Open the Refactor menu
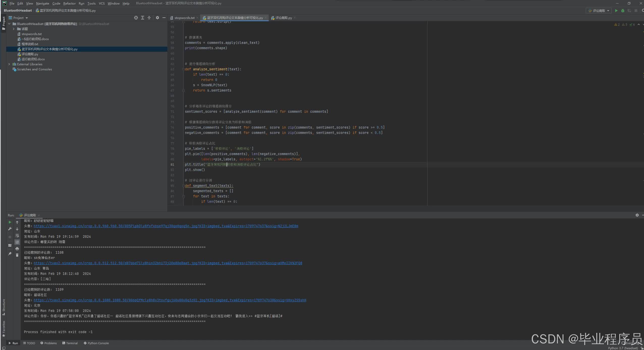This screenshot has height=350, width=644. [x=69, y=4]
